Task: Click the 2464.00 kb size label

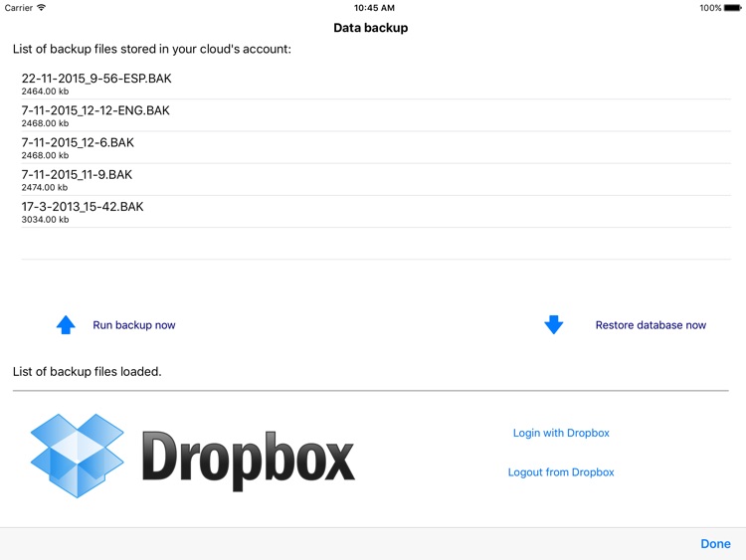Action: pos(45,92)
